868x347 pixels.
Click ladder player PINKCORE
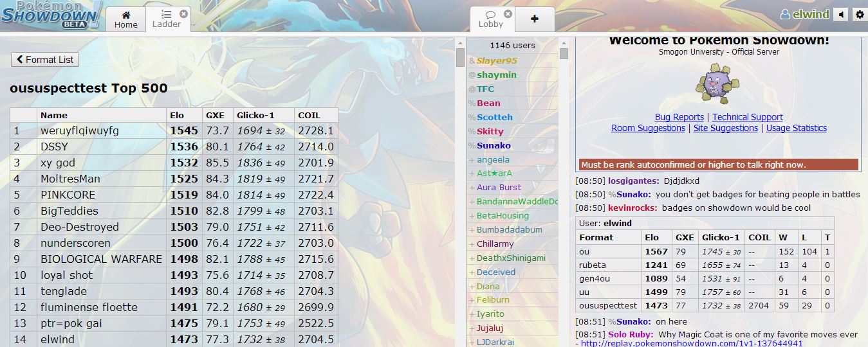point(68,195)
